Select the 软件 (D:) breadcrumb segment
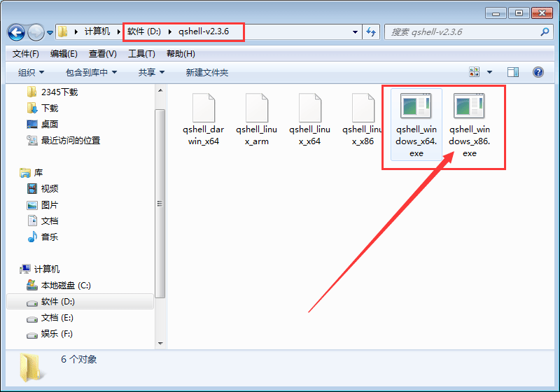 point(144,31)
